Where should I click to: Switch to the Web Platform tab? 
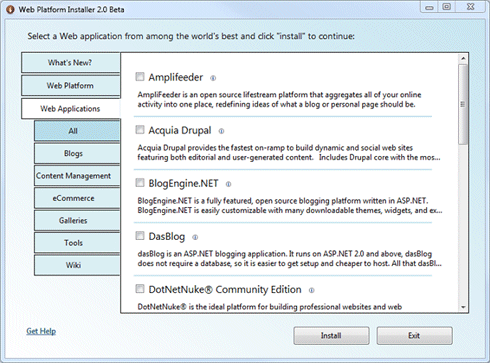[x=70, y=86]
